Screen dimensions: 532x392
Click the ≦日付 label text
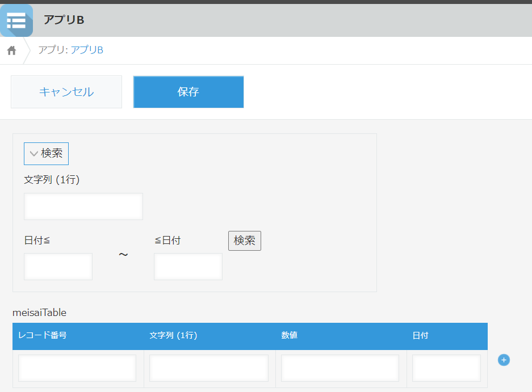point(167,241)
